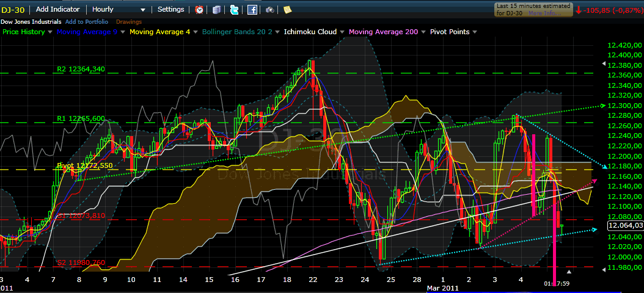
Task: Click the date label 28 on time axis
Action: [417, 280]
